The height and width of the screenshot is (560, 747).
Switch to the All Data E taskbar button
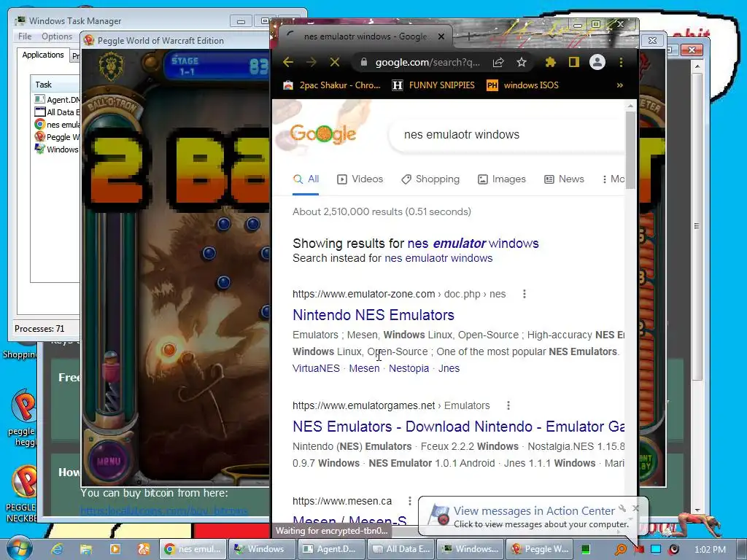coord(400,549)
